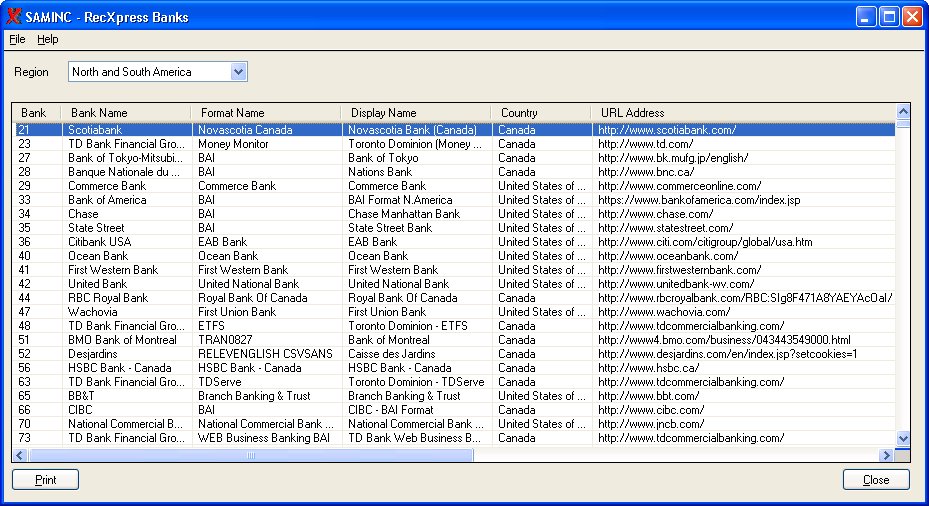Select Ocean Bank in Bank Name column
Viewport: 929px width, 506px height.
coord(98,256)
